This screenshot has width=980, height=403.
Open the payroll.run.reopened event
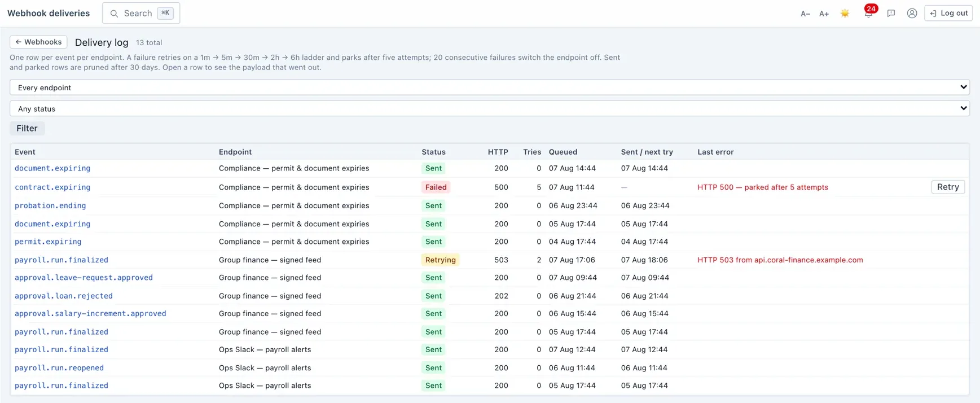point(59,368)
